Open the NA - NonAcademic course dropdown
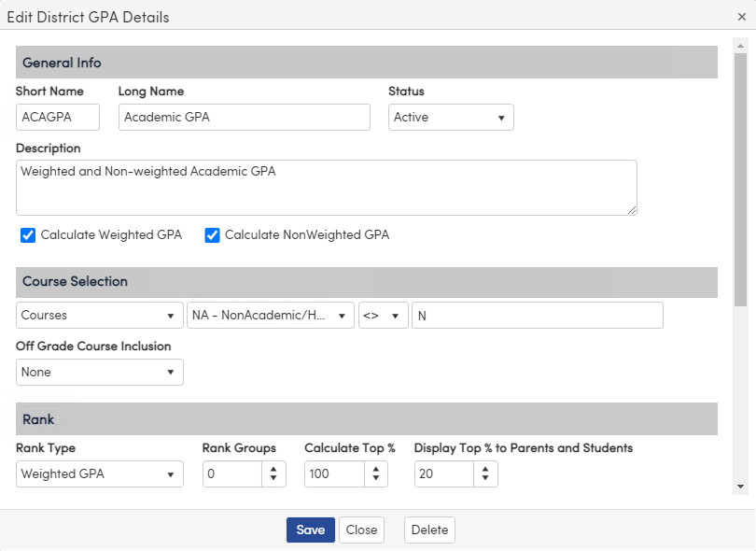 click(340, 315)
